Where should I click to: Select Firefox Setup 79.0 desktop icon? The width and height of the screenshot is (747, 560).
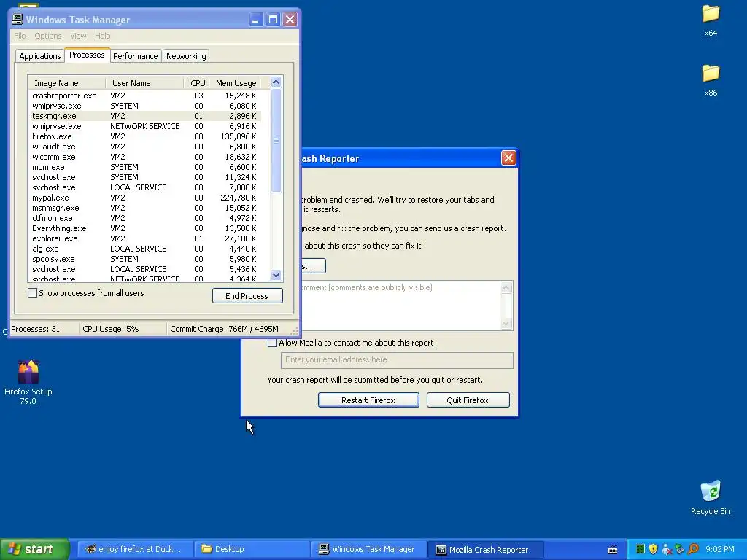[28, 382]
